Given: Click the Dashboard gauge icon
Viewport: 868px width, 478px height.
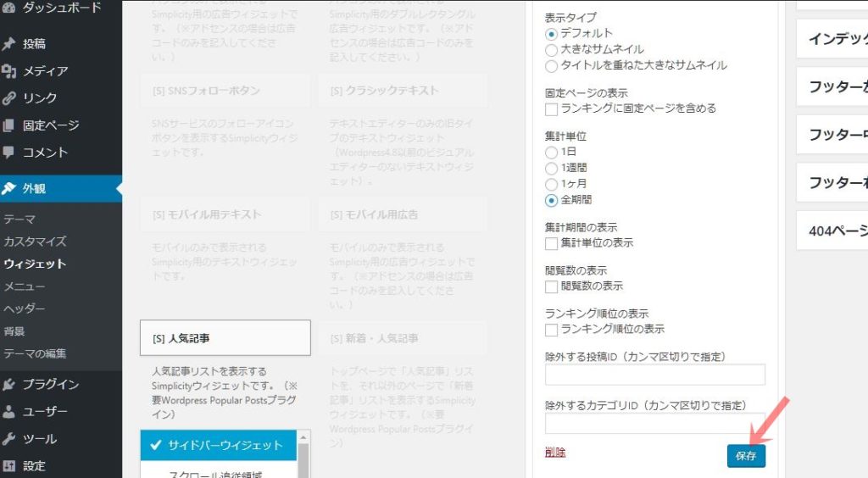Looking at the screenshot, I should 9,8.
